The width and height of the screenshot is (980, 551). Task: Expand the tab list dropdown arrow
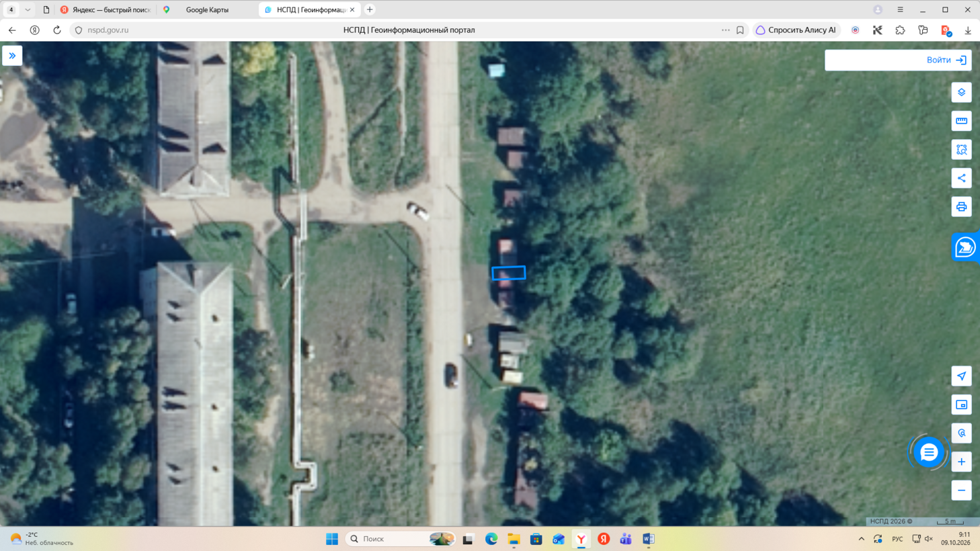28,10
